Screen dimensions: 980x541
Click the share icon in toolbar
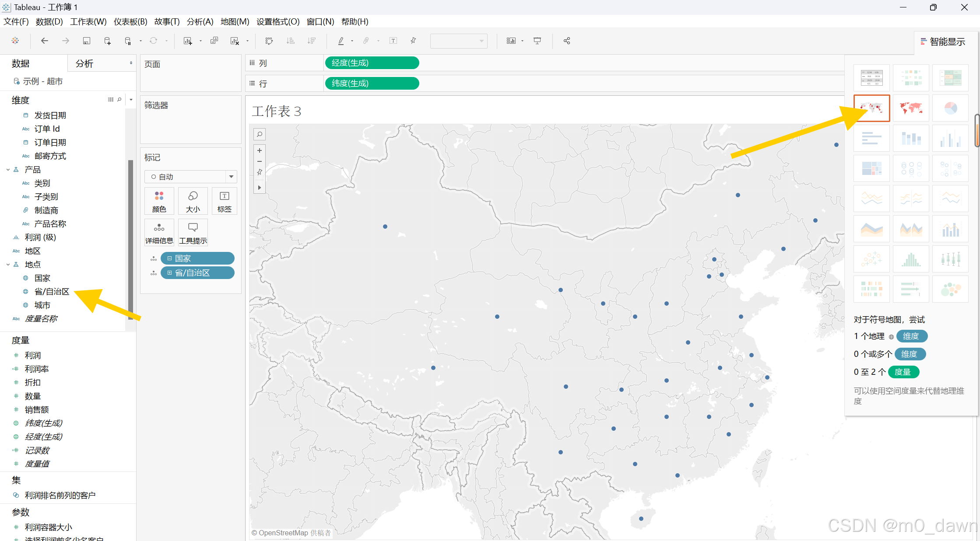coord(567,41)
